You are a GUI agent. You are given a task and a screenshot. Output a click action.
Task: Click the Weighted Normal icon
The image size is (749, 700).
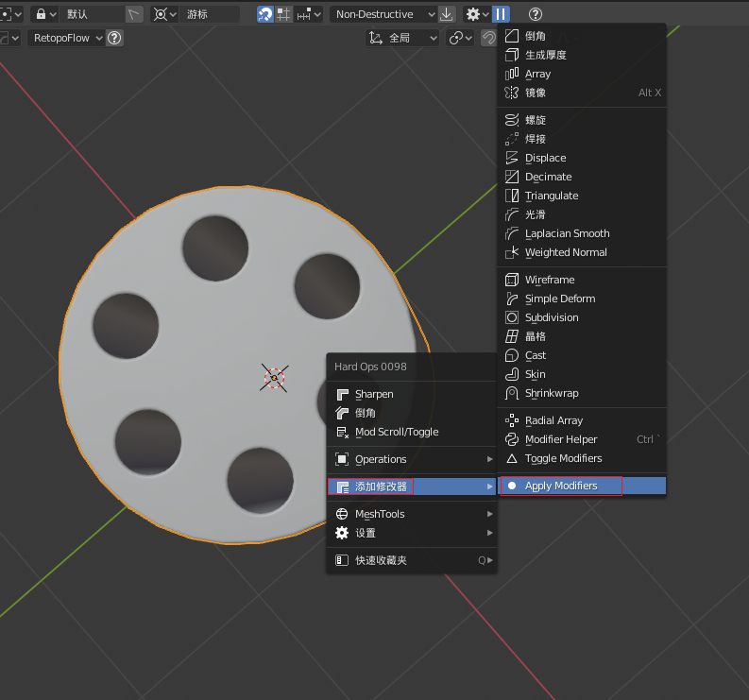click(512, 252)
